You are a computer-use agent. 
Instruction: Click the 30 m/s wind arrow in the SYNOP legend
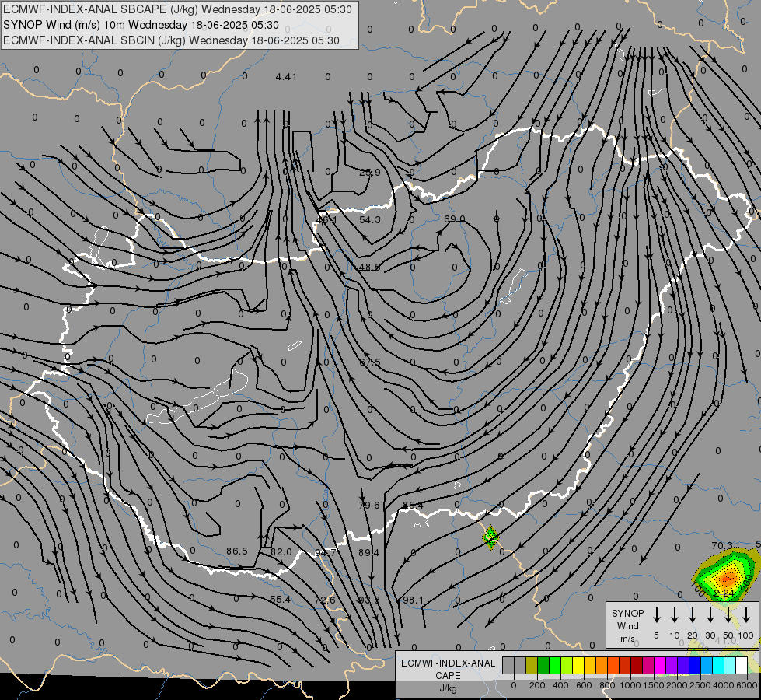point(710,614)
